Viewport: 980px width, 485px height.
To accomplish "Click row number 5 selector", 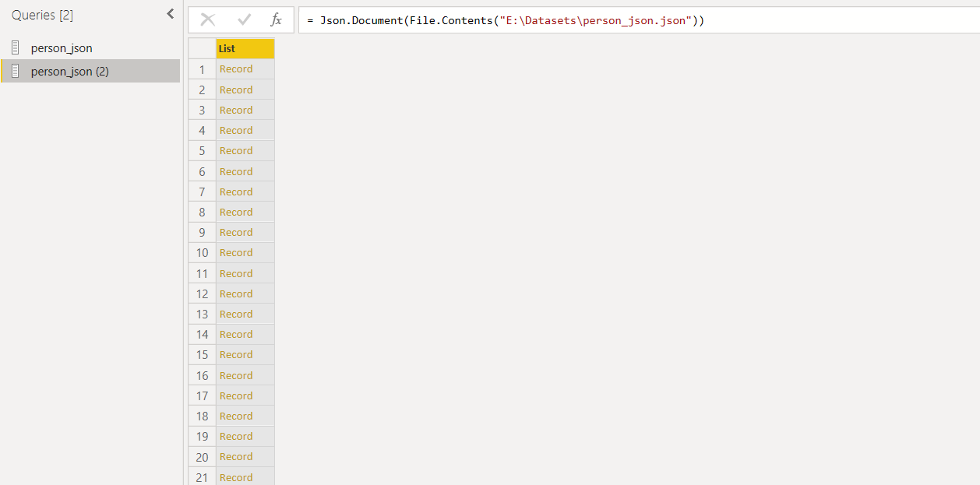I will (201, 150).
